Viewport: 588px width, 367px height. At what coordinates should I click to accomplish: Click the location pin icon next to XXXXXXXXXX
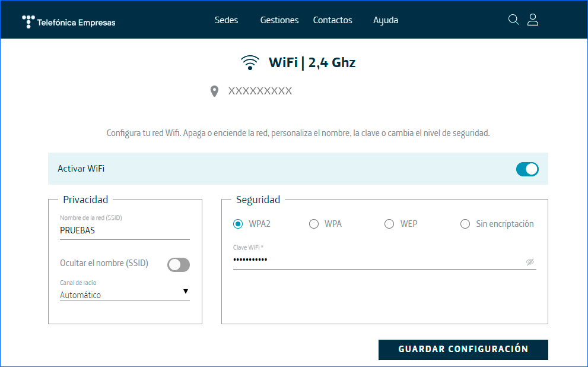tap(214, 90)
